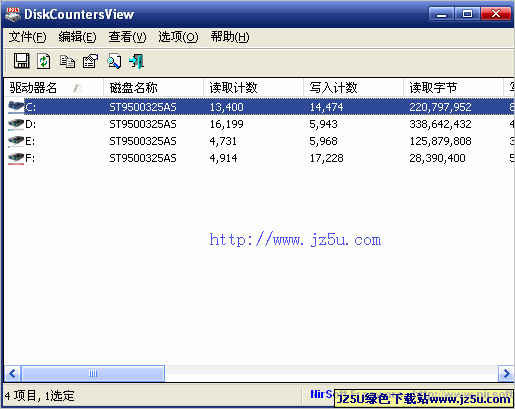Click the Refresh toolbar icon
The height and width of the screenshot is (409, 515).
pyautogui.click(x=44, y=61)
